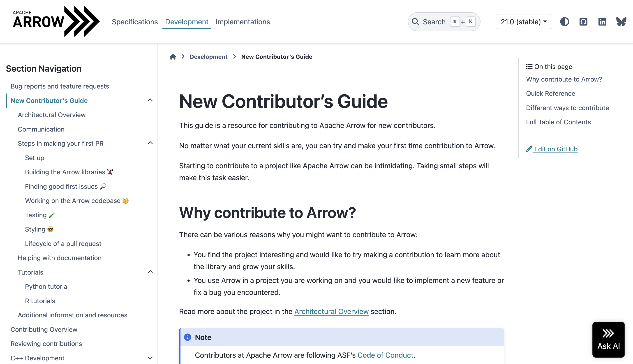The width and height of the screenshot is (633, 364).
Task: Collapse the New Contributor's Guide section
Action: [x=150, y=100]
